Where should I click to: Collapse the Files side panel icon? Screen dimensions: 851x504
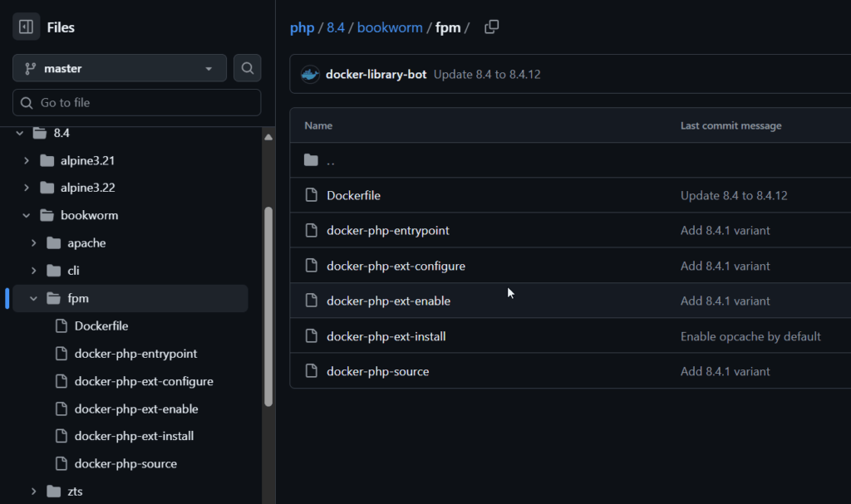tap(26, 27)
